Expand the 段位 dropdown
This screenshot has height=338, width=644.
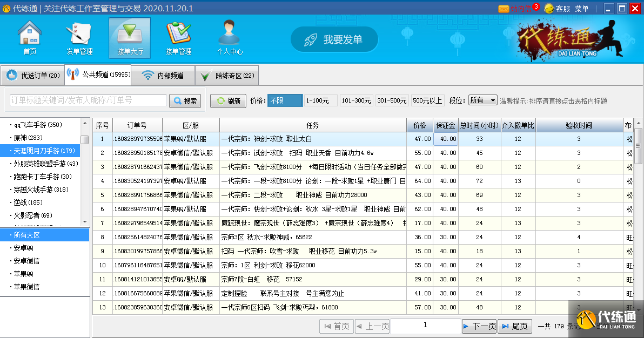pyautogui.click(x=482, y=100)
